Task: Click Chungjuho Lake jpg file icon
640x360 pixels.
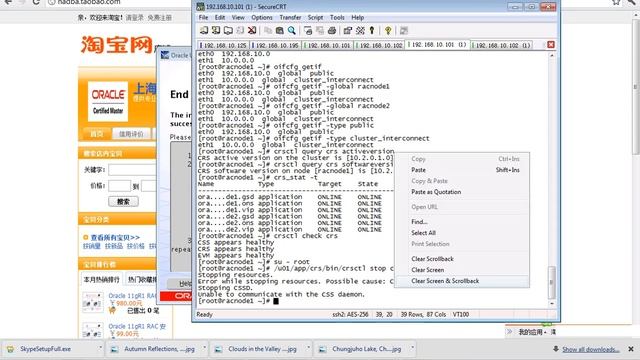Action: coord(322,349)
